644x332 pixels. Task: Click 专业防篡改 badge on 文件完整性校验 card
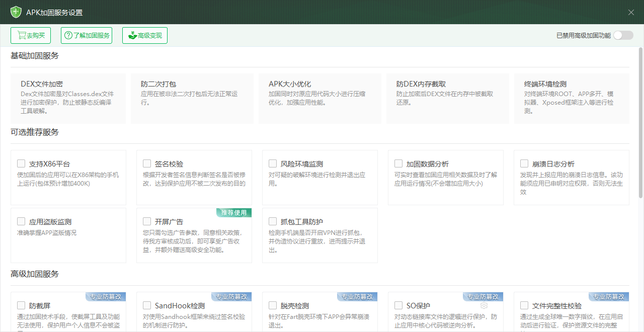point(609,297)
